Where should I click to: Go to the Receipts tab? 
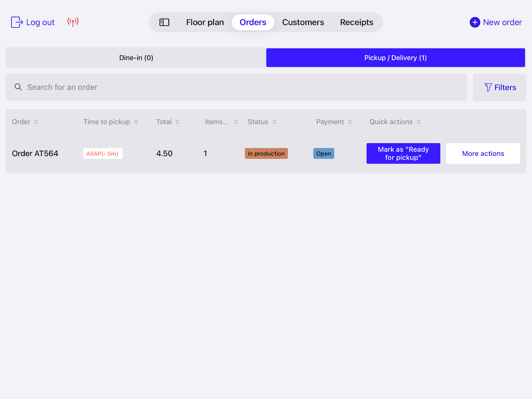pyautogui.click(x=357, y=22)
